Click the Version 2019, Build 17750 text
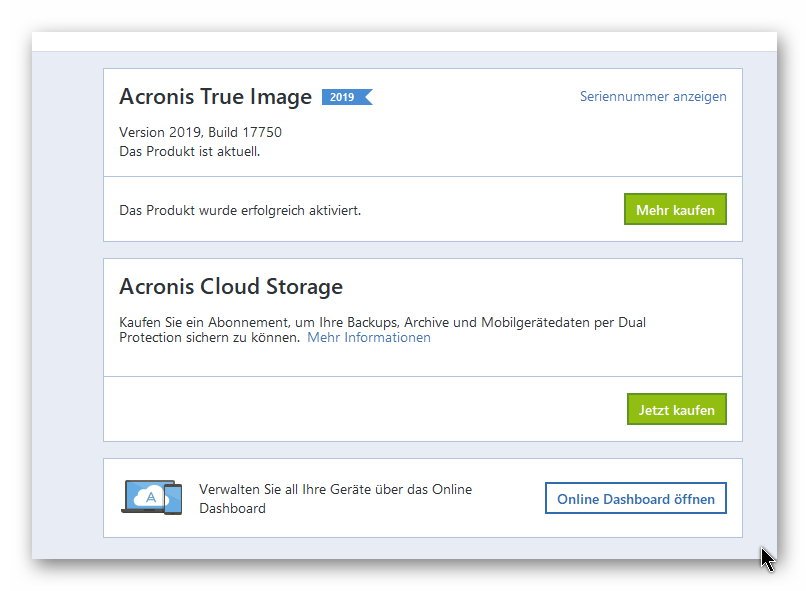The width and height of the screenshot is (809, 591). pyautogui.click(x=200, y=132)
